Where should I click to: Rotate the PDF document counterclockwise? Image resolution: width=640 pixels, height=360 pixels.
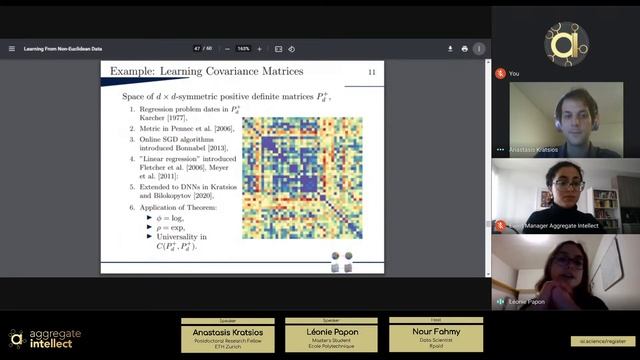point(291,49)
